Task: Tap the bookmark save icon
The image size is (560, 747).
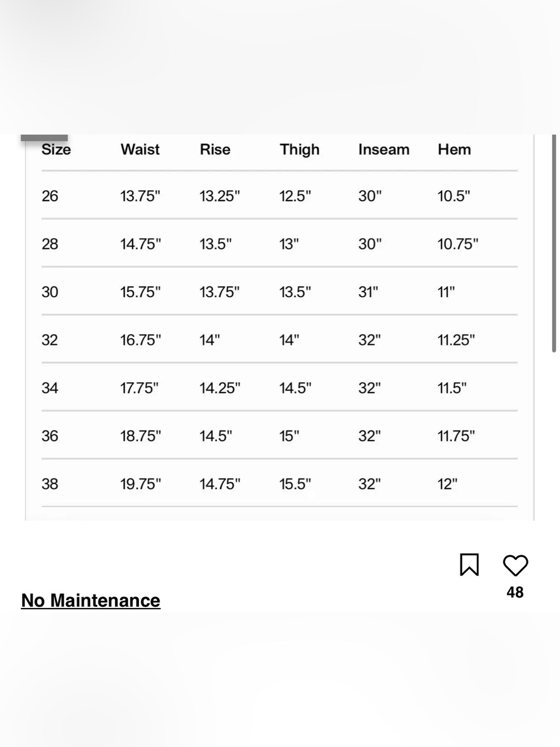Action: click(x=469, y=565)
